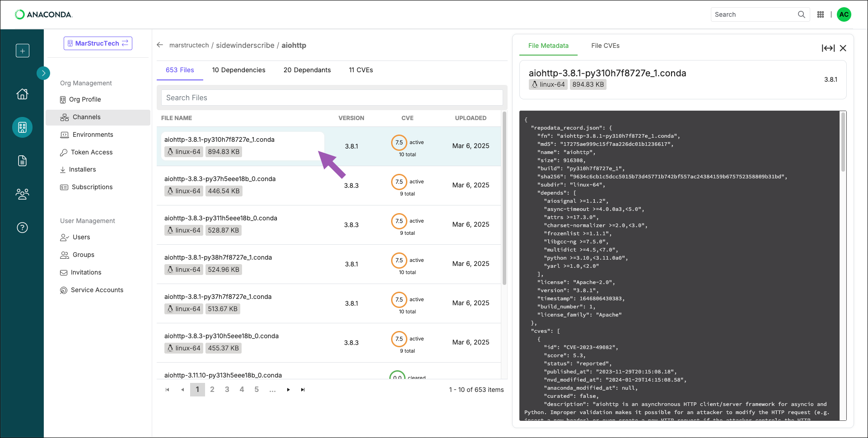Switch to File CVEs tab

point(605,46)
